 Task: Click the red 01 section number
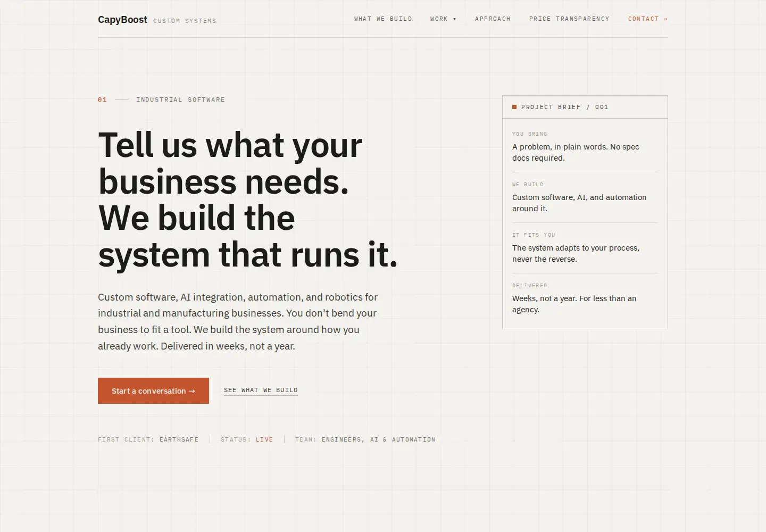[x=102, y=99]
